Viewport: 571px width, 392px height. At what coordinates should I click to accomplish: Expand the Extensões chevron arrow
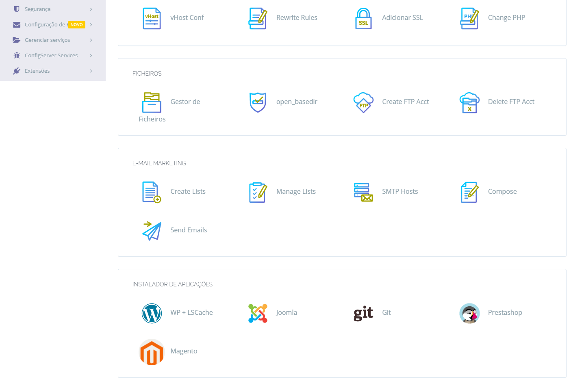pos(91,71)
